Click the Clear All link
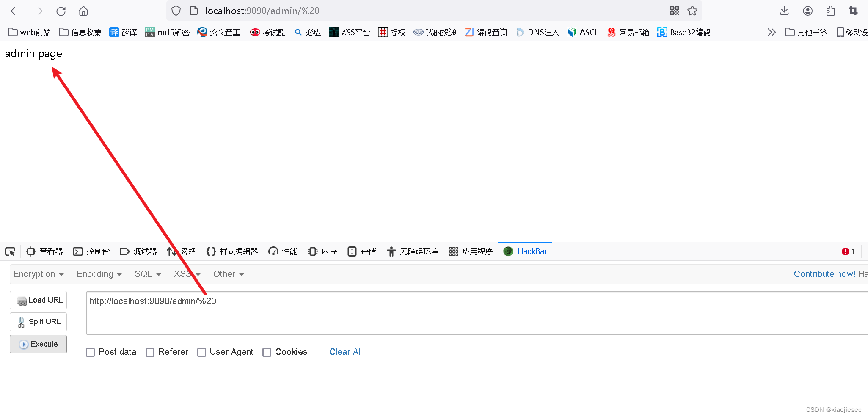This screenshot has height=417, width=868. (345, 352)
